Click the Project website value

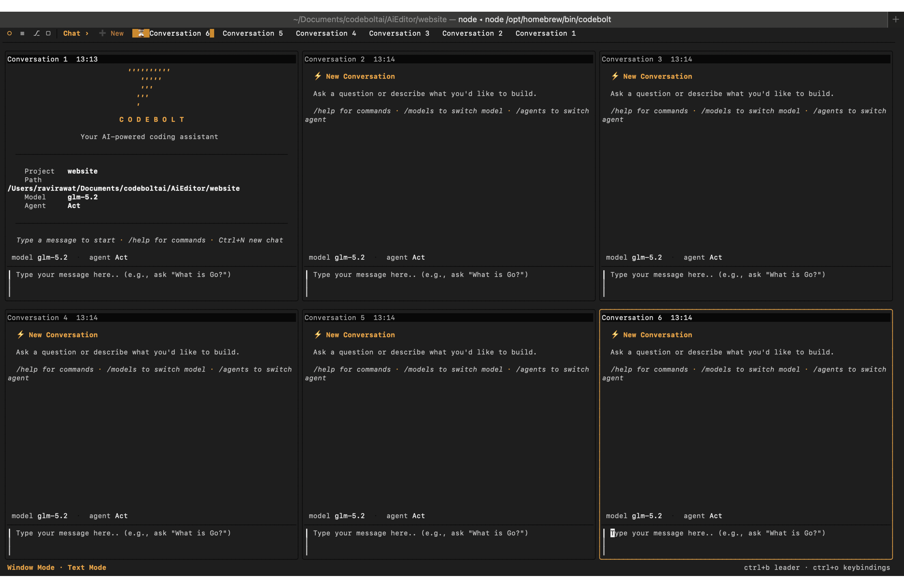[x=82, y=171]
